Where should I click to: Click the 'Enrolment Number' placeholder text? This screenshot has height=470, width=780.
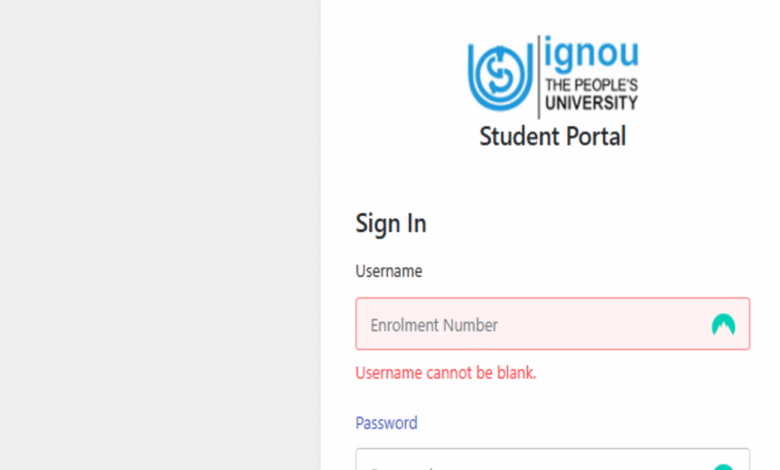click(x=434, y=325)
